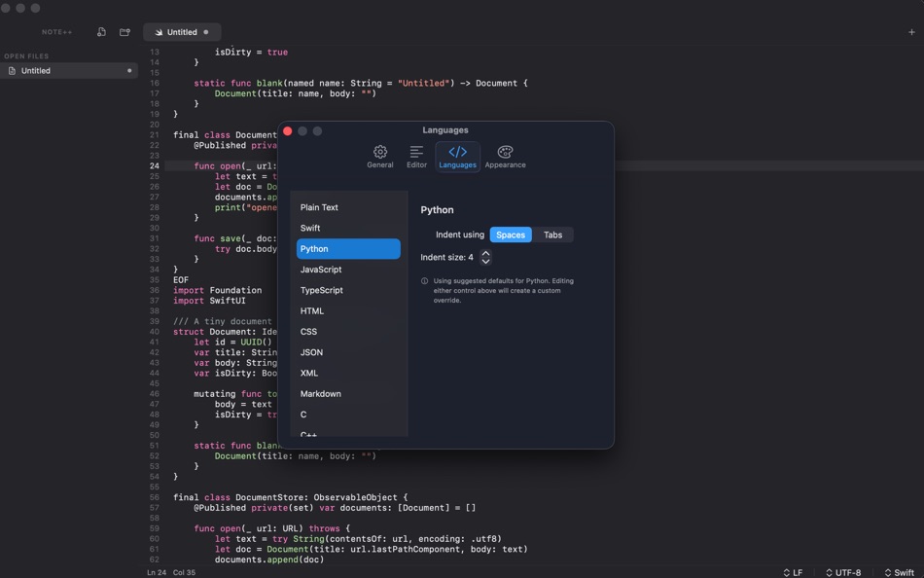924x578 pixels.
Task: Select JavaScript in the language list
Action: tap(348, 270)
